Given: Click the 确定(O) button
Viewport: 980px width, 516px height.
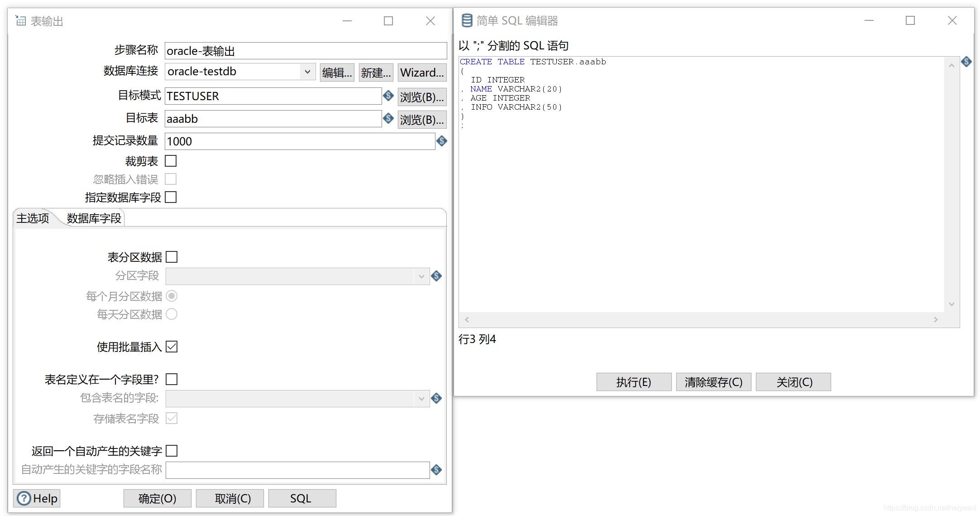Looking at the screenshot, I should pos(158,498).
